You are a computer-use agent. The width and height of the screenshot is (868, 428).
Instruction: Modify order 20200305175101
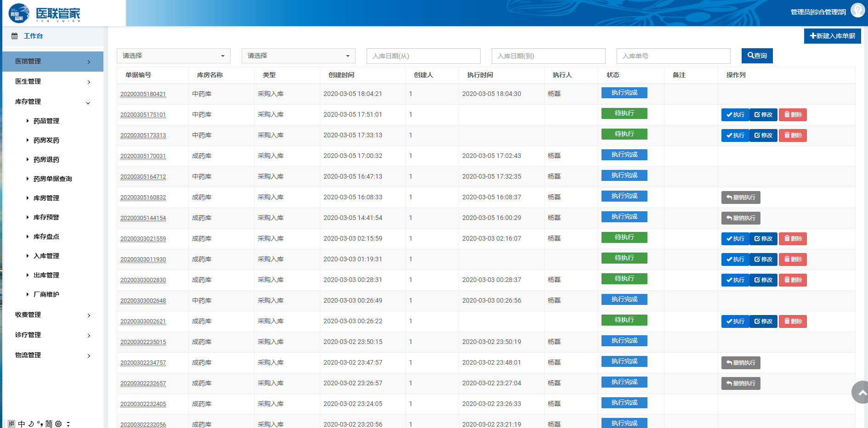pos(763,115)
